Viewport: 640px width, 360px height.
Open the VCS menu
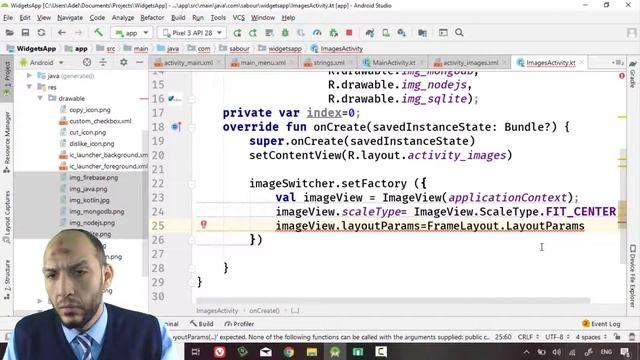click(238, 18)
